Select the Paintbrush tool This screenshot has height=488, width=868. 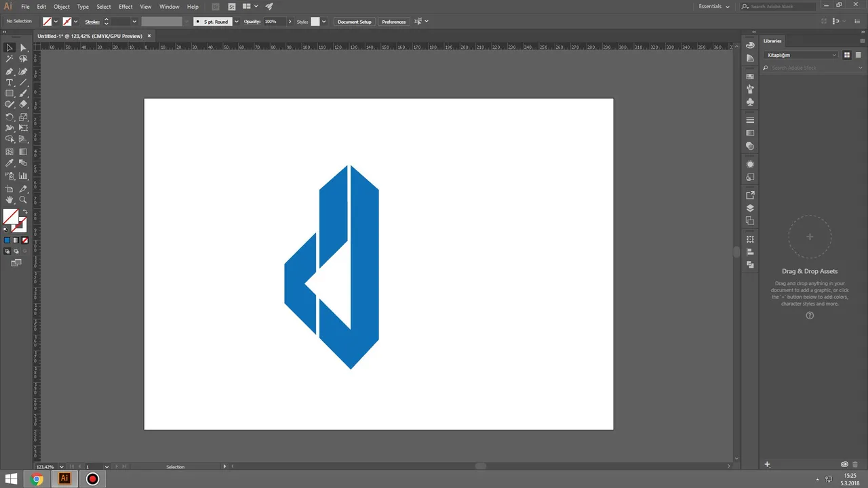tap(23, 94)
